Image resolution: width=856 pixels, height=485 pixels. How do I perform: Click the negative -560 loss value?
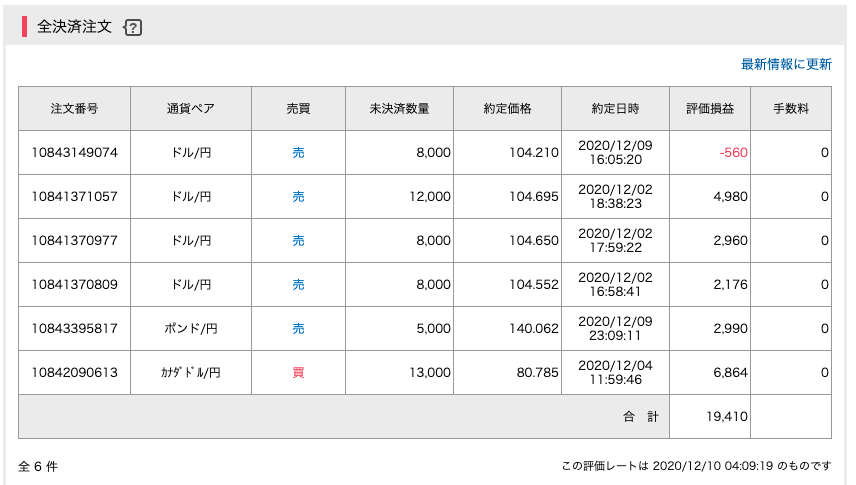(x=734, y=153)
